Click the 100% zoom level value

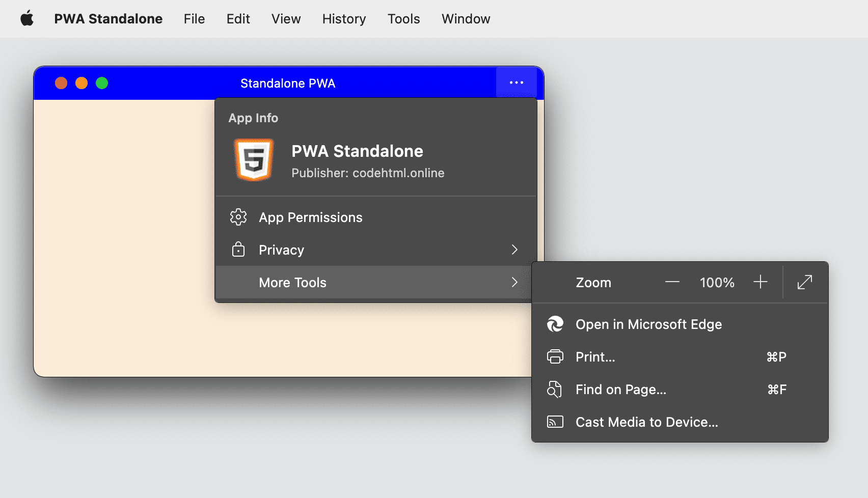click(x=717, y=282)
